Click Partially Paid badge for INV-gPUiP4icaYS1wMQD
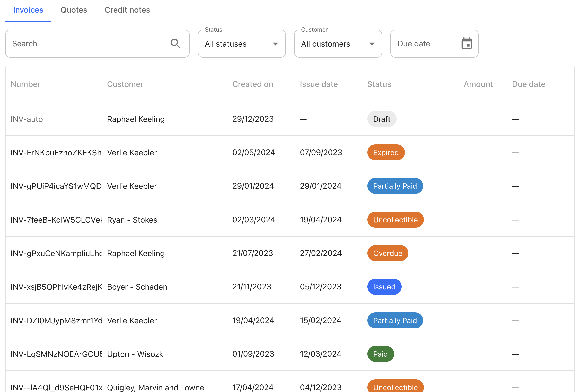Screen dimensions: 583x392 coord(395,186)
